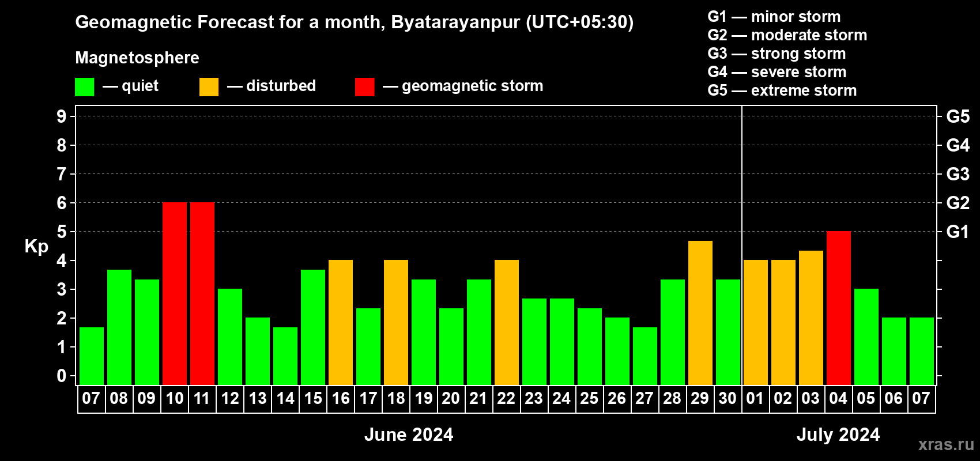Click the '— quiet' legend label
Screen dimensions: 980x461
(130, 86)
